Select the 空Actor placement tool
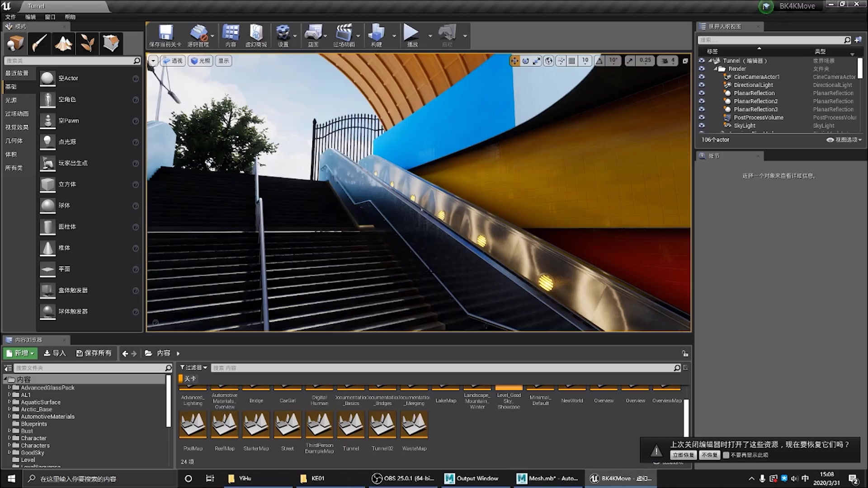This screenshot has width=868, height=488. (68, 78)
